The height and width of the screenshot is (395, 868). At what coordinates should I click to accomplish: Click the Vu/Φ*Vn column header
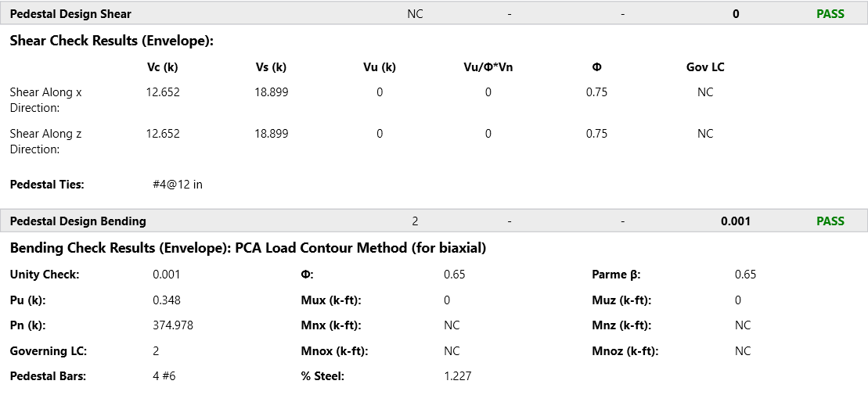pos(488,67)
